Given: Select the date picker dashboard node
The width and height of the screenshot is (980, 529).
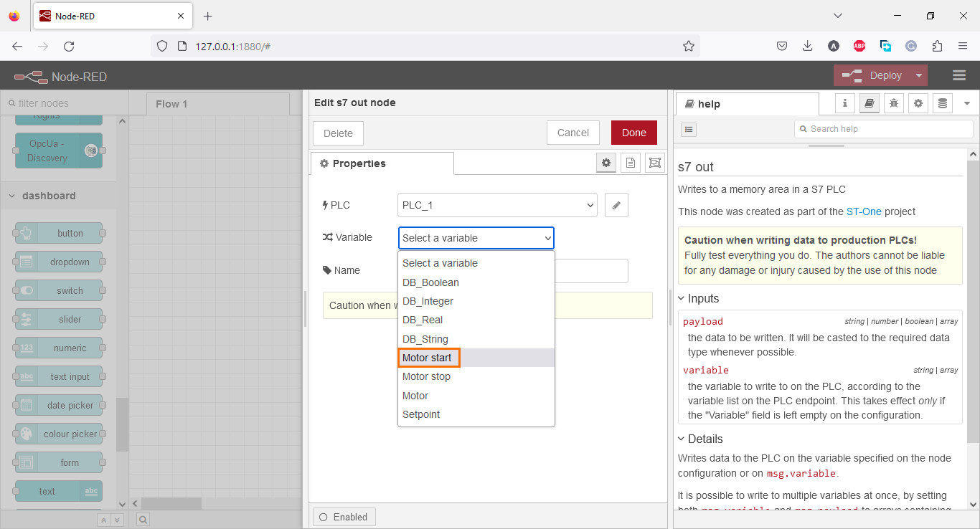Looking at the screenshot, I should coord(59,406).
